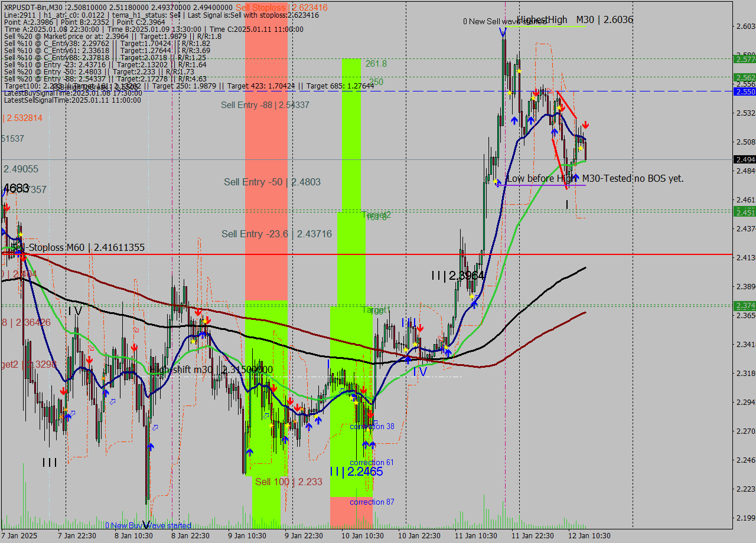Select the salmon-red Sell Entry zone rectangle
Viewport: 756px width, 543px height.
click(266, 151)
